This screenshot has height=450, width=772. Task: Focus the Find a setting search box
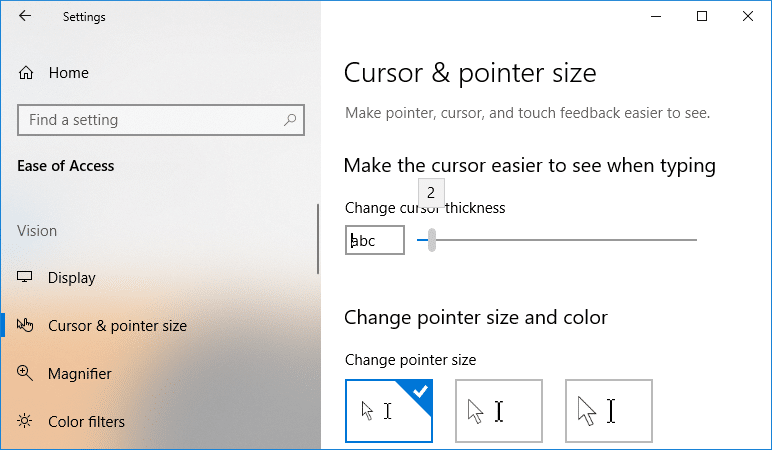point(150,120)
